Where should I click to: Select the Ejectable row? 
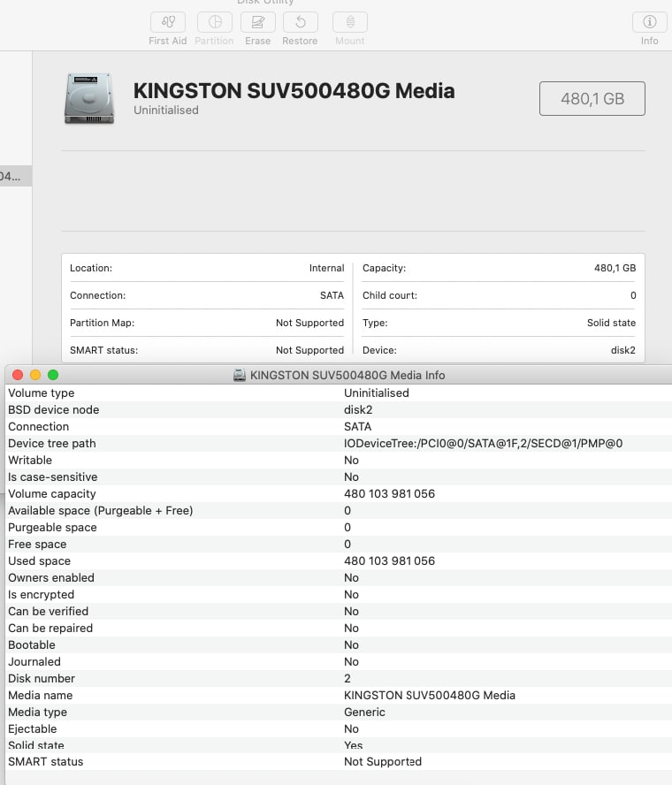point(339,729)
